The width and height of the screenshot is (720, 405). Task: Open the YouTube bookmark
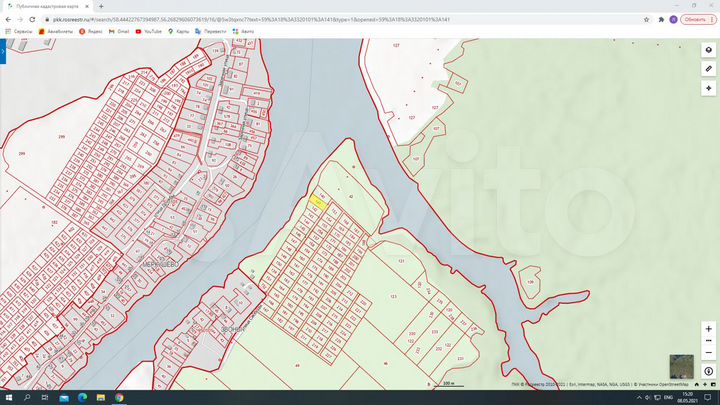(x=148, y=31)
